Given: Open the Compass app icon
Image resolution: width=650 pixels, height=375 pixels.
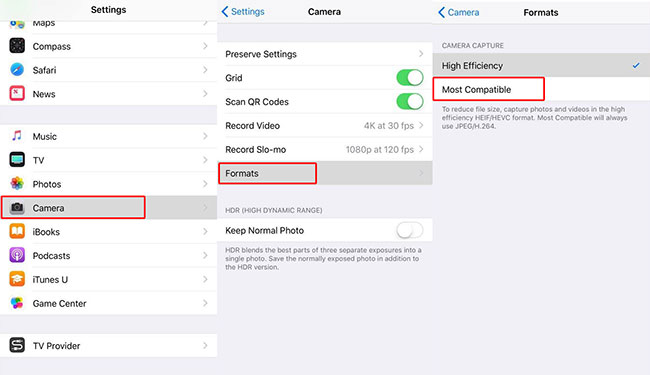Looking at the screenshot, I should (17, 46).
